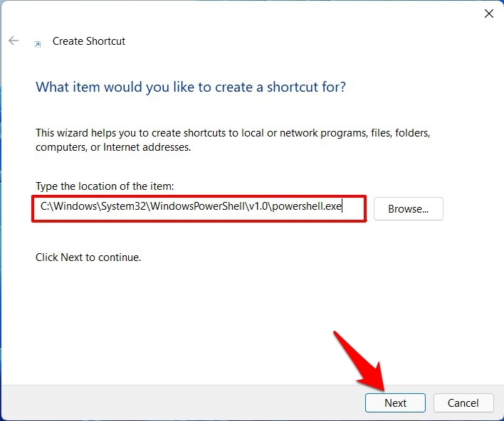
Task: Click the 'What item would you like' heading
Action: (x=191, y=87)
